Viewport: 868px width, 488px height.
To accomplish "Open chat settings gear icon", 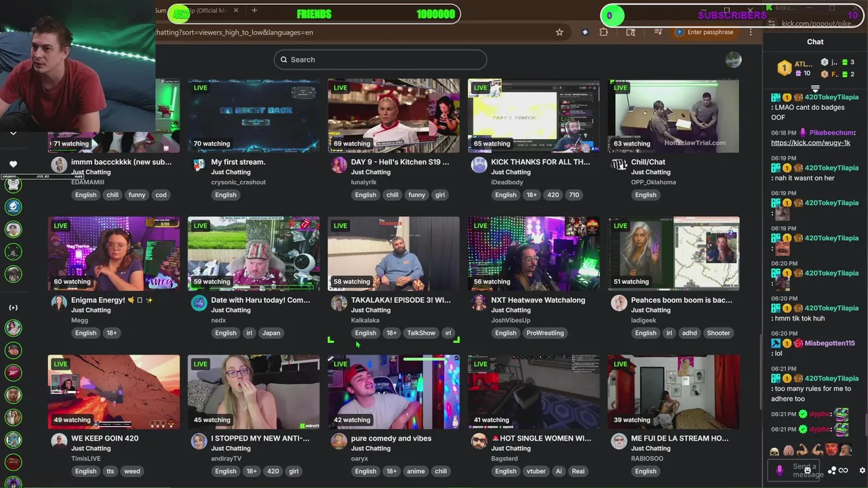I will pos(863,470).
